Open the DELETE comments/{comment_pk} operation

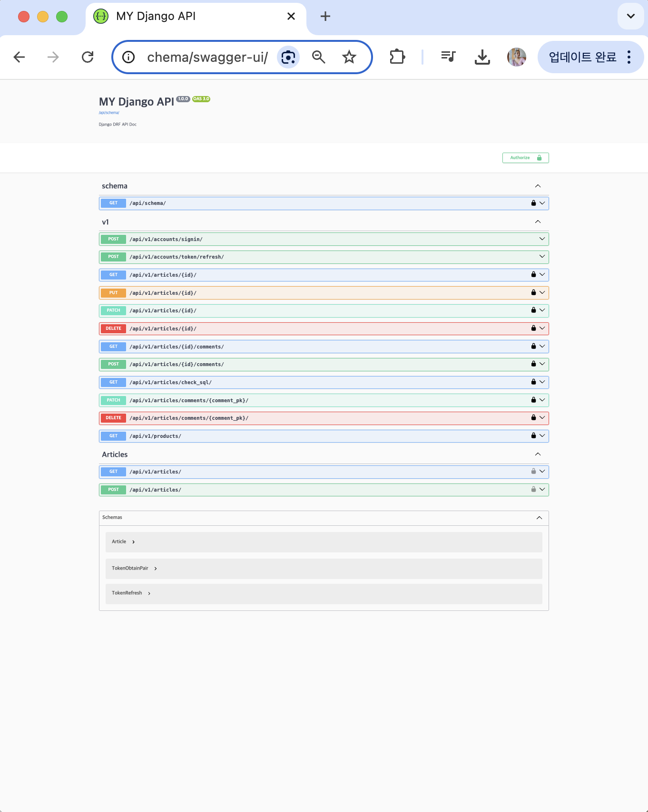[x=324, y=418]
